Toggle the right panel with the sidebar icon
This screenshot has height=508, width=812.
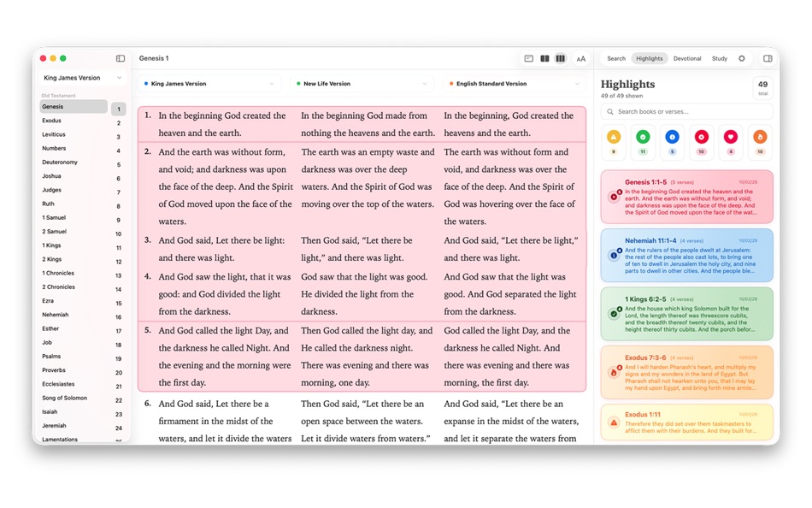coord(768,58)
